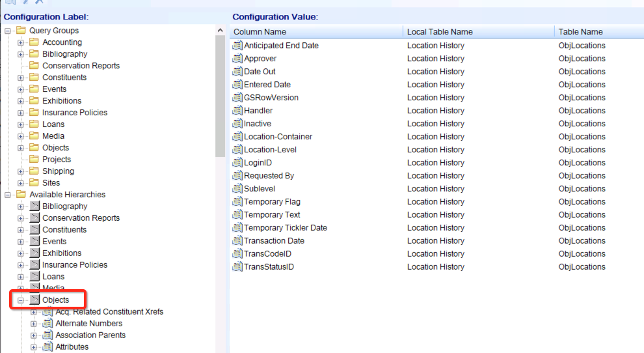Click the Approver column icon

point(237,59)
